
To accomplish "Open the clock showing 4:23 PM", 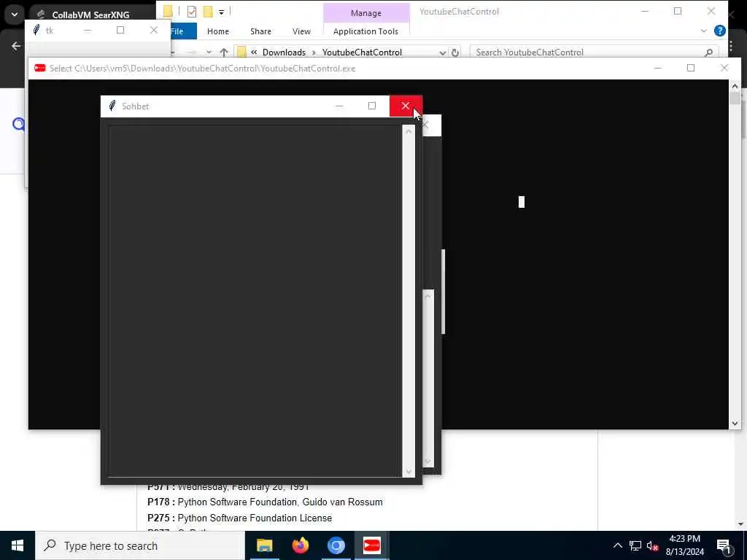I will tap(684, 545).
